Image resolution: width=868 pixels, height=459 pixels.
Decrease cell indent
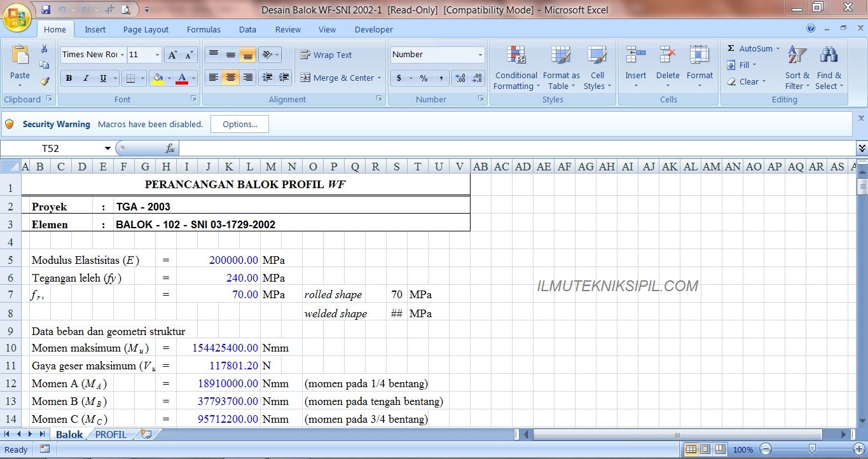[x=268, y=78]
